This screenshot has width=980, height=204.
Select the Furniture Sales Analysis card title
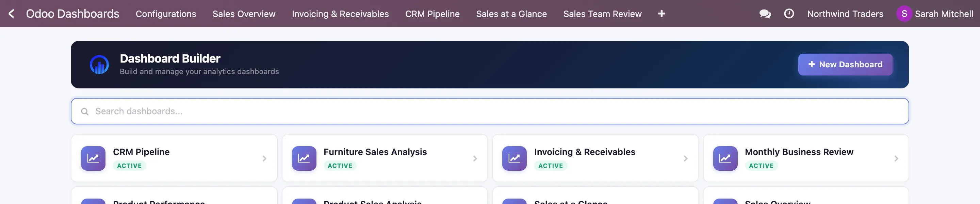(375, 152)
